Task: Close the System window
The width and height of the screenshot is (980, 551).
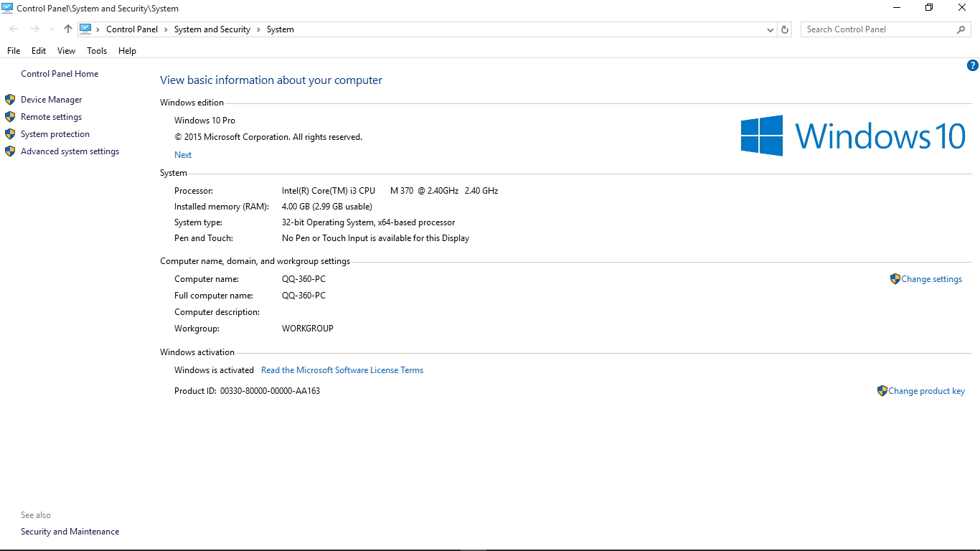Action: (x=962, y=8)
